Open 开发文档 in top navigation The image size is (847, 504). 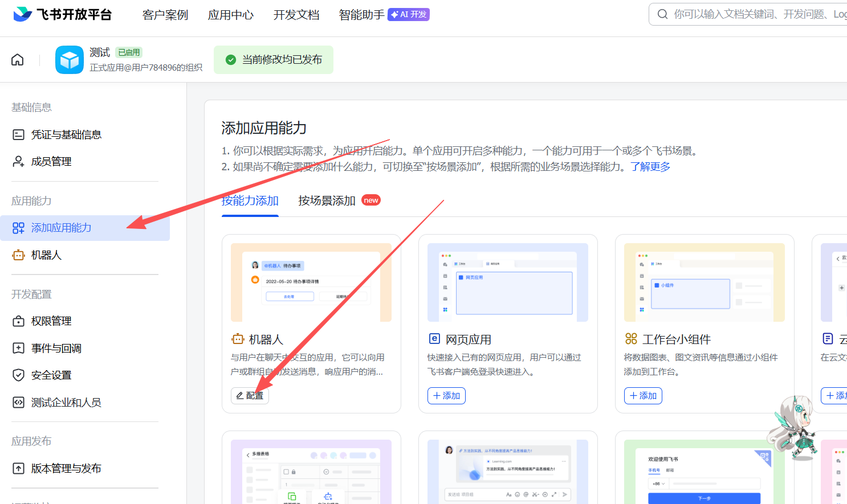pyautogui.click(x=296, y=15)
